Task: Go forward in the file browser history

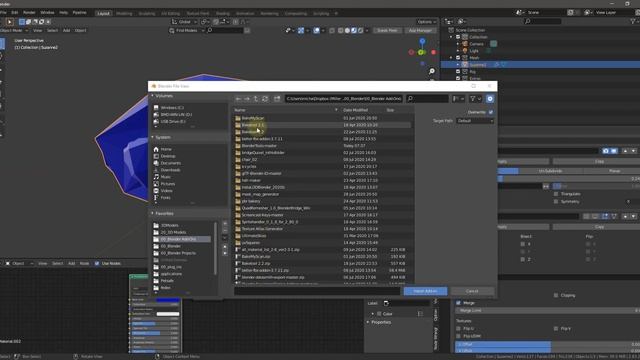Action: pos(247,99)
